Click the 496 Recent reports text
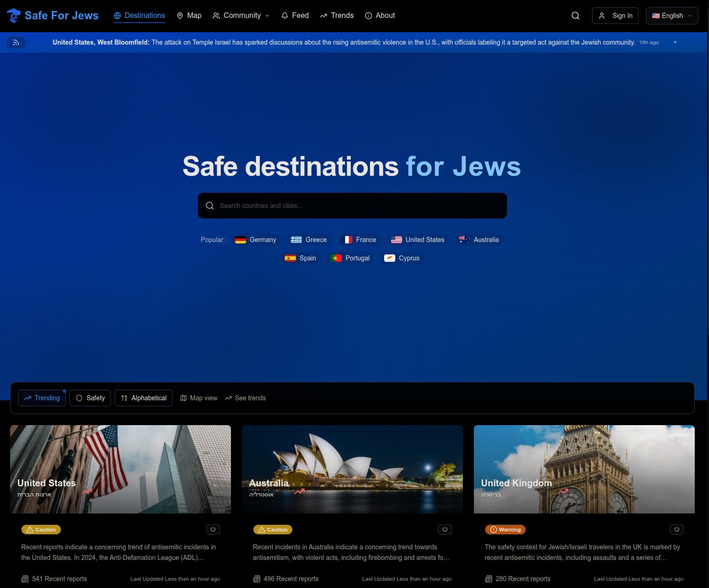709x588 pixels. tap(291, 579)
